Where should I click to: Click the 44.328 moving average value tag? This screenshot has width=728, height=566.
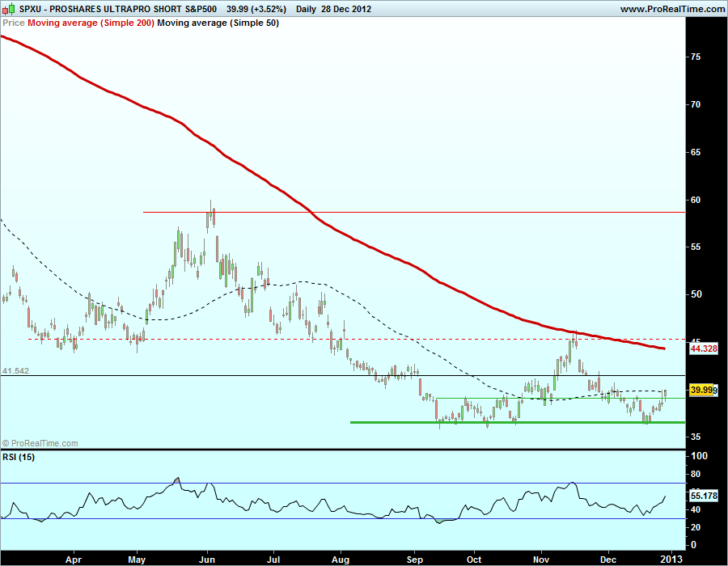point(704,348)
